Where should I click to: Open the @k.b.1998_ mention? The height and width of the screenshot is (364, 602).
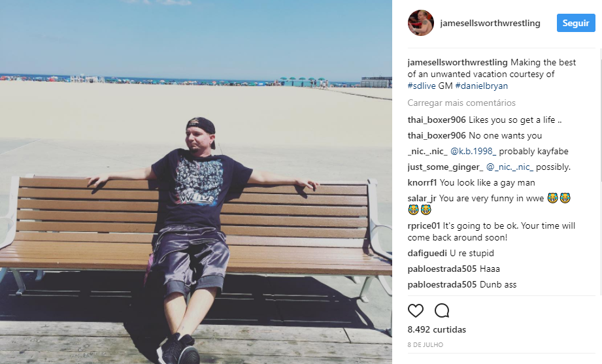pos(473,151)
